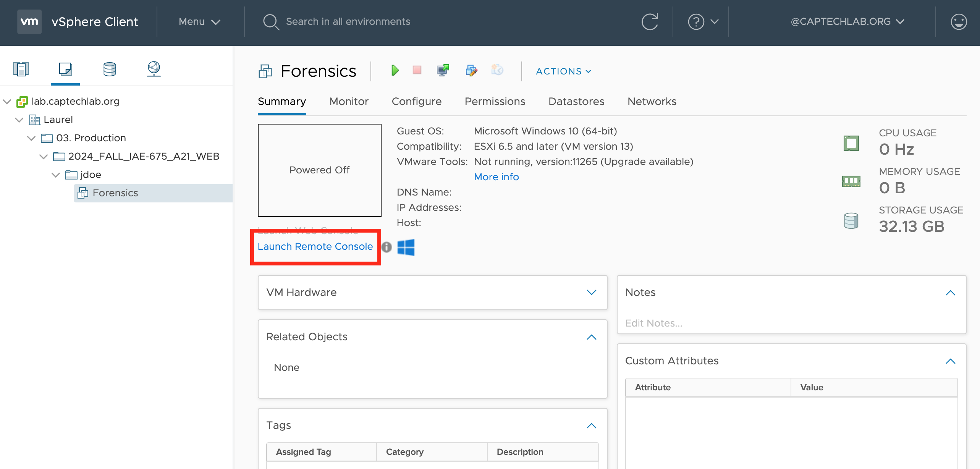Collapse the Related Objects panel

(591, 337)
